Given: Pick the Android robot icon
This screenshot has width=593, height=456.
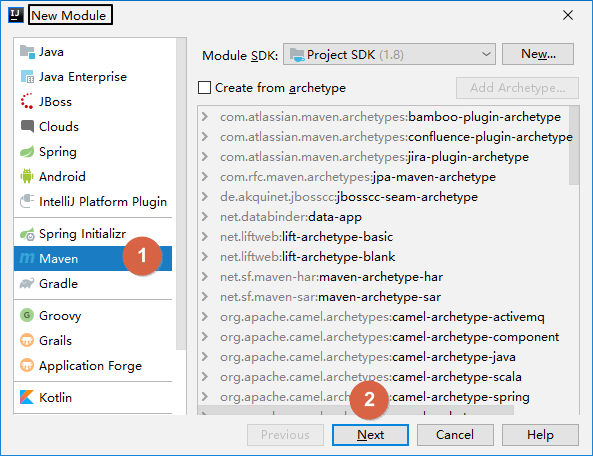Looking at the screenshot, I should [x=27, y=176].
